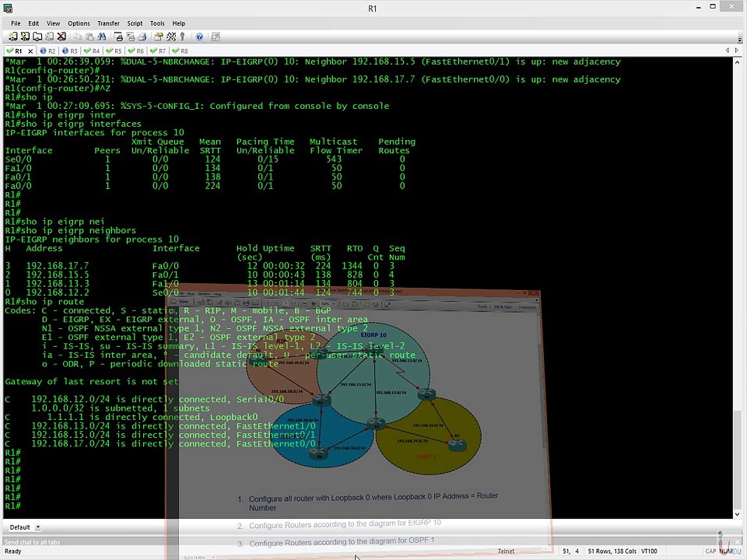Close the R1 tab with its X
This screenshot has width=747, height=560.
point(30,51)
